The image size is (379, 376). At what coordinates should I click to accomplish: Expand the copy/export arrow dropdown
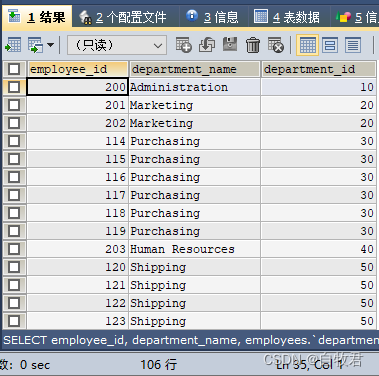coord(51,45)
